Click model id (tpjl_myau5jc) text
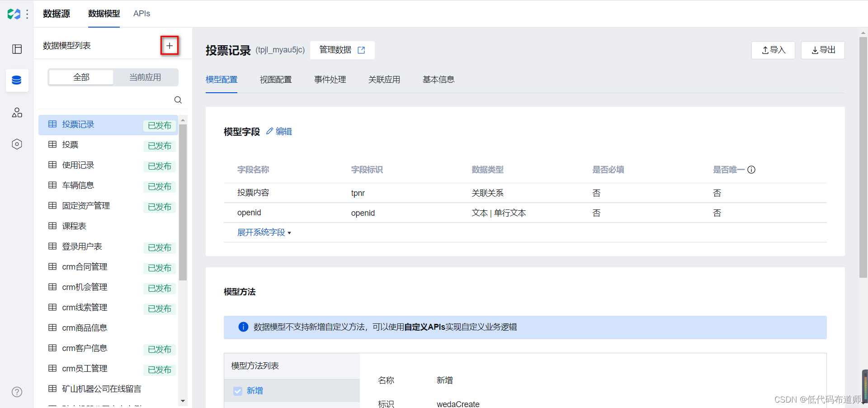Viewport: 868px width, 408px height. coord(280,50)
